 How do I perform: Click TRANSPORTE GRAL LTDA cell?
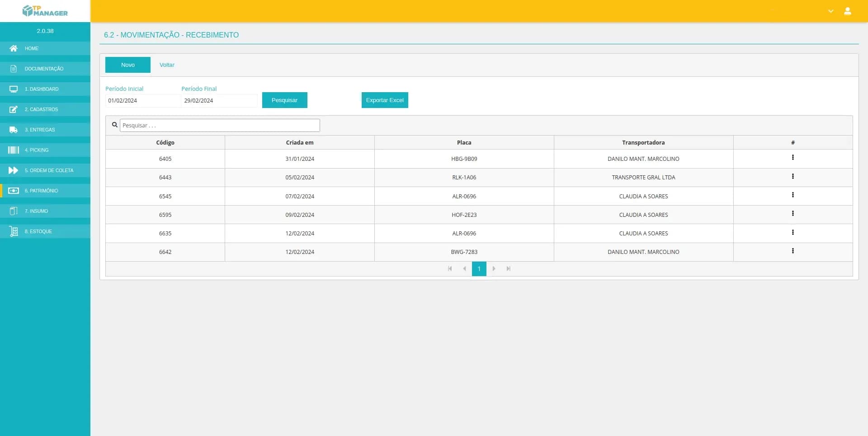point(643,178)
